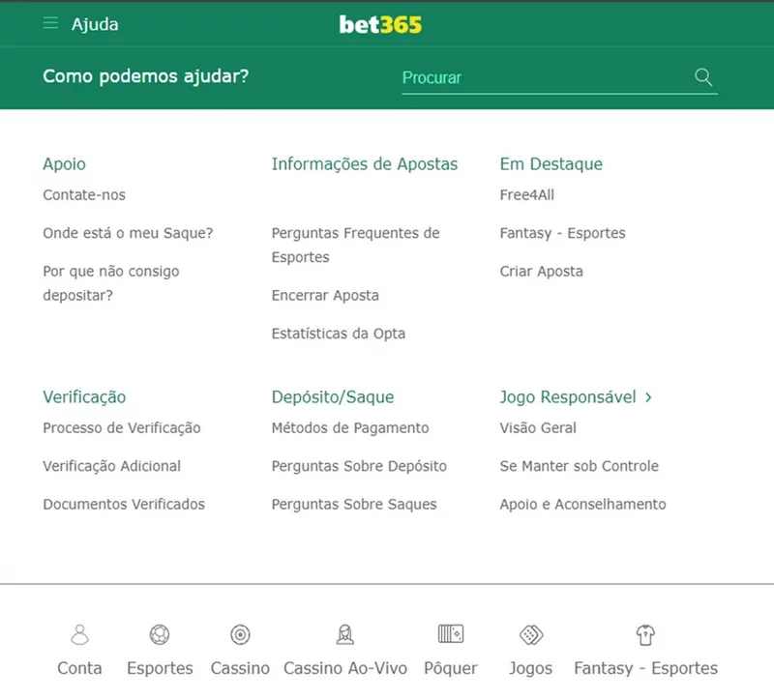Open the hamburger menu icon
Viewport: 774px width, 700px height.
50,24
